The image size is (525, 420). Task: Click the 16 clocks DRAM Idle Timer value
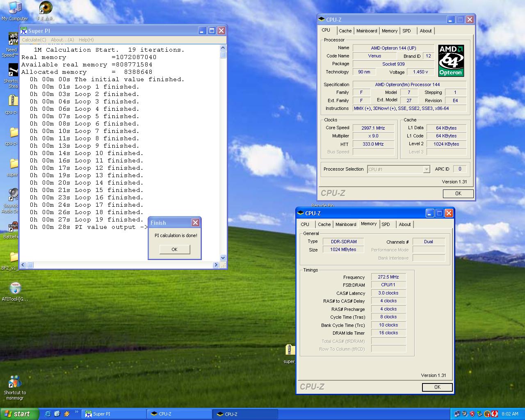pos(388,333)
